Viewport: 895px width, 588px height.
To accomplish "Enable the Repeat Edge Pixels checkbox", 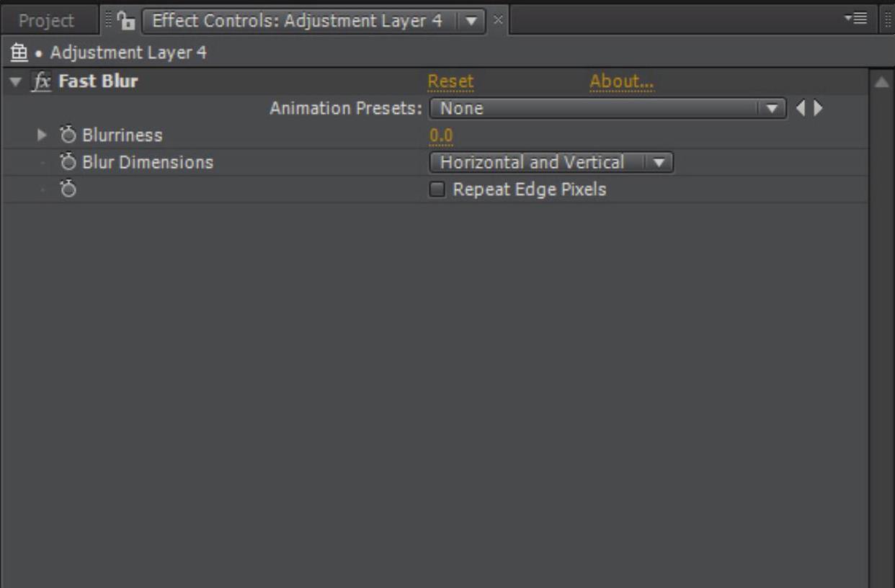I will (437, 190).
